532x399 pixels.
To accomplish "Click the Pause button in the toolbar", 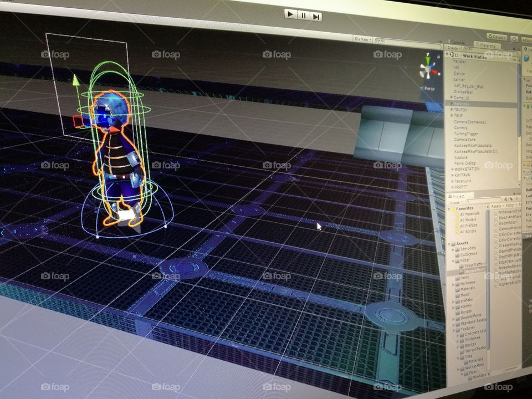I will (304, 16).
